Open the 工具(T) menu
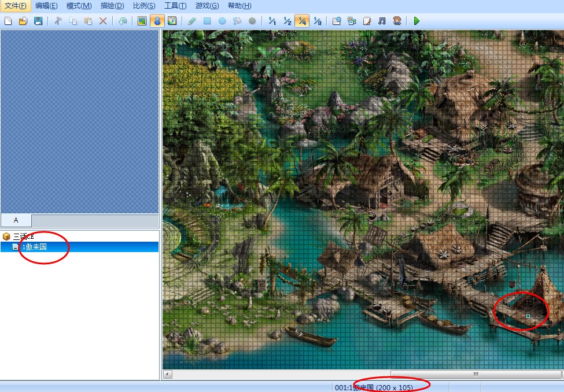 point(175,6)
